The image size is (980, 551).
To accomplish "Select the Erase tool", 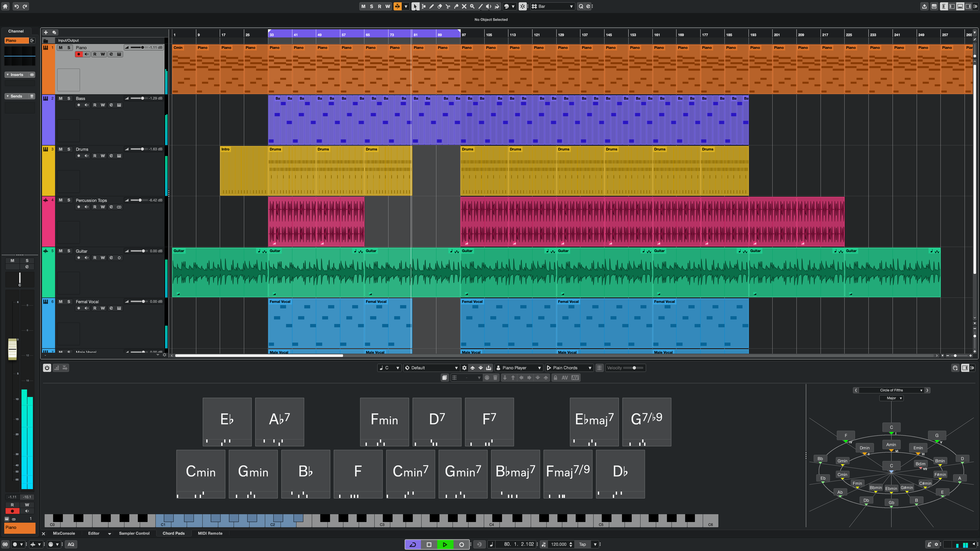I will click(440, 6).
